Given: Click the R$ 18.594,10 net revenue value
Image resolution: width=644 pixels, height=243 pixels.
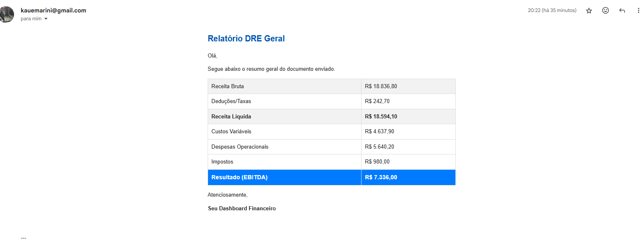Looking at the screenshot, I should (381, 117).
